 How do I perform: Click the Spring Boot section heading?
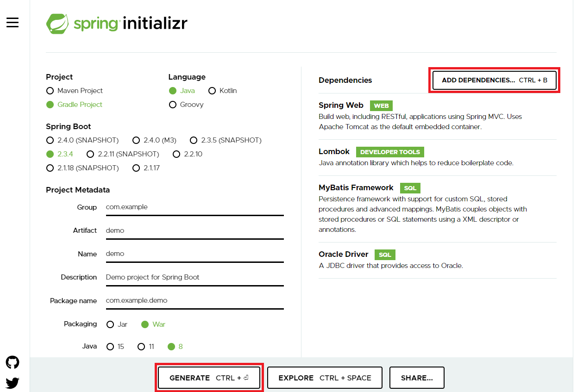(69, 126)
